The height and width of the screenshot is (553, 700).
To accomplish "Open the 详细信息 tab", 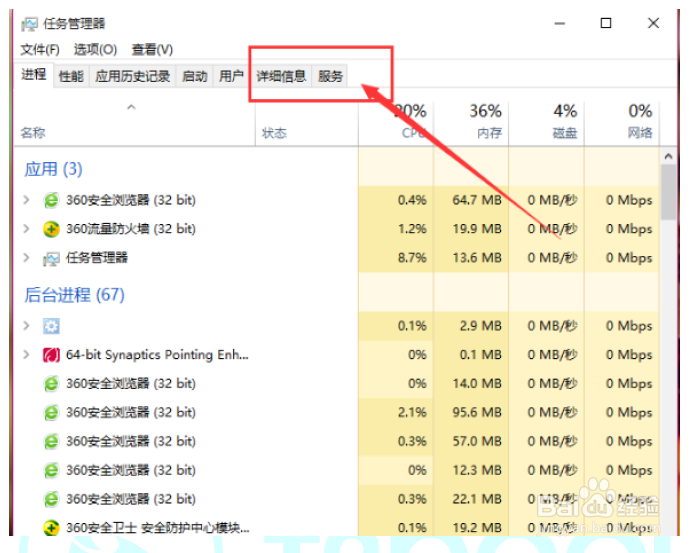I will click(281, 76).
